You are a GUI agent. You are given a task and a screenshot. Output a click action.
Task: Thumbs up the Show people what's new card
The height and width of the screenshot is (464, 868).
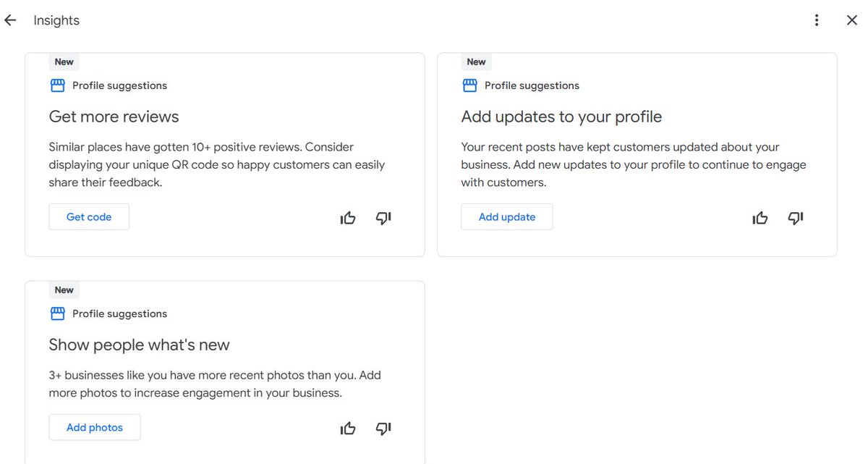pyautogui.click(x=348, y=429)
